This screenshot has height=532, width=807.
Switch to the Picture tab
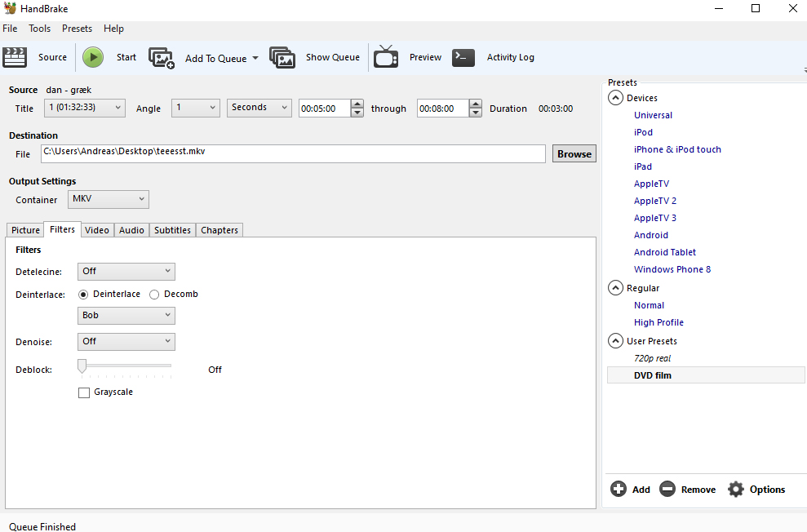tap(25, 230)
